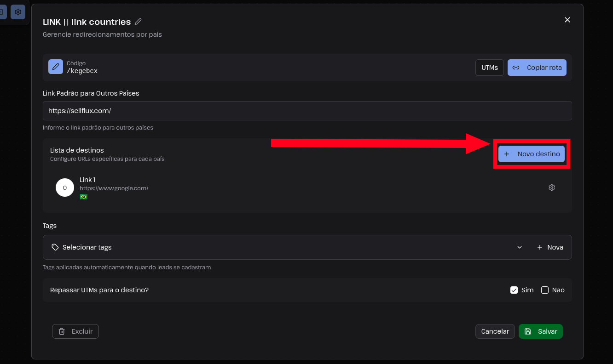Click the UTMs button
Screen dimensions: 613x364
click(x=490, y=68)
